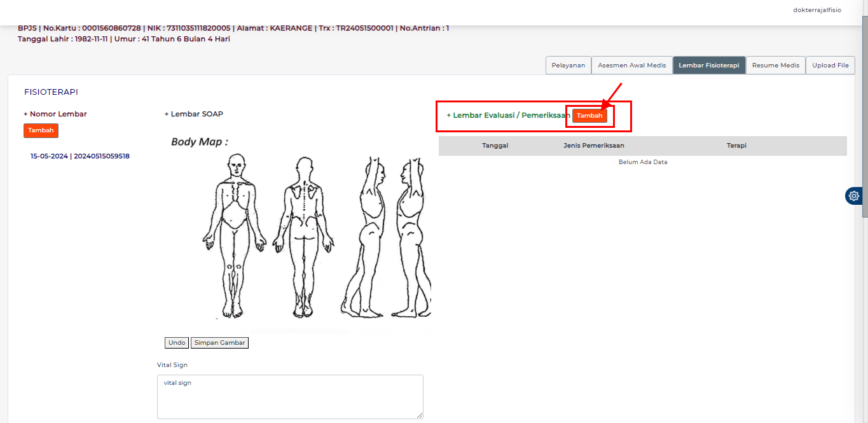Click the Simpan Gambar button

[x=219, y=343]
